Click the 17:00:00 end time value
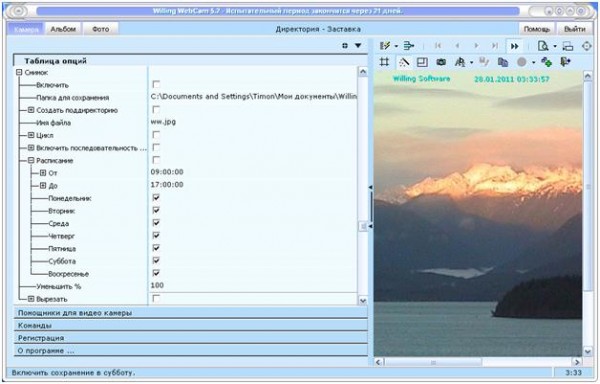This screenshot has height=384, width=600. 167,185
